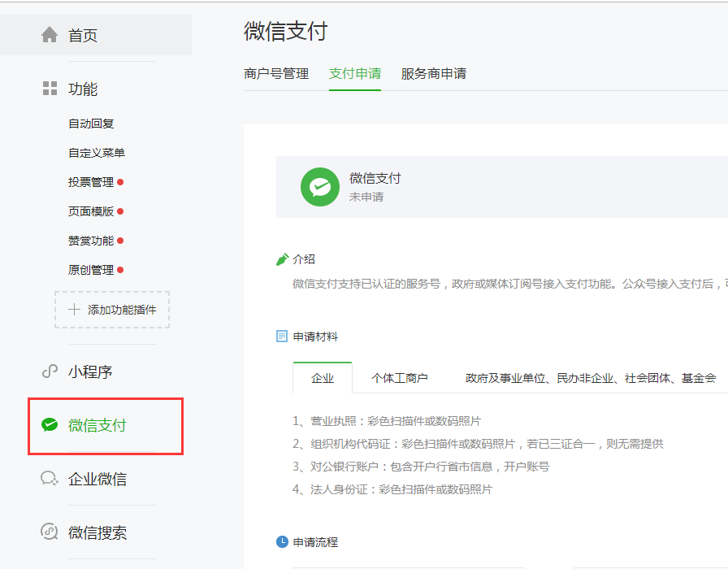Open 小程序 in the sidebar

click(x=90, y=371)
